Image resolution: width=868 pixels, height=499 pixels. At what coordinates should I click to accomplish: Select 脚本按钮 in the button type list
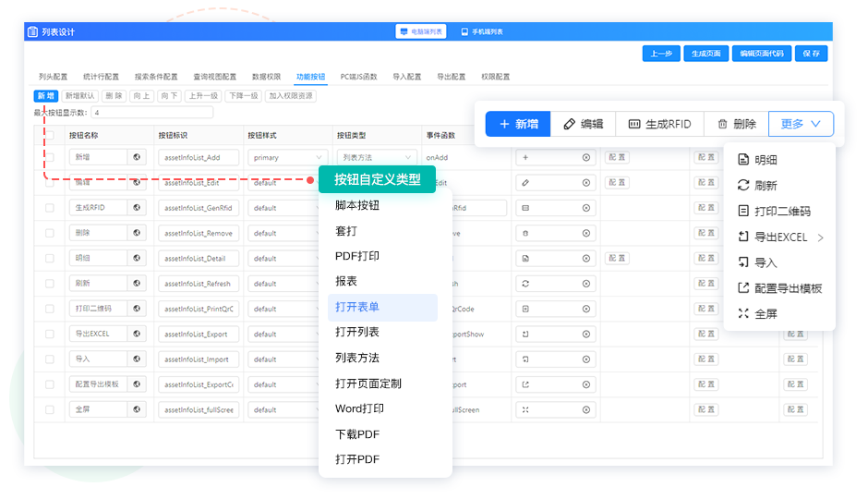point(357,205)
